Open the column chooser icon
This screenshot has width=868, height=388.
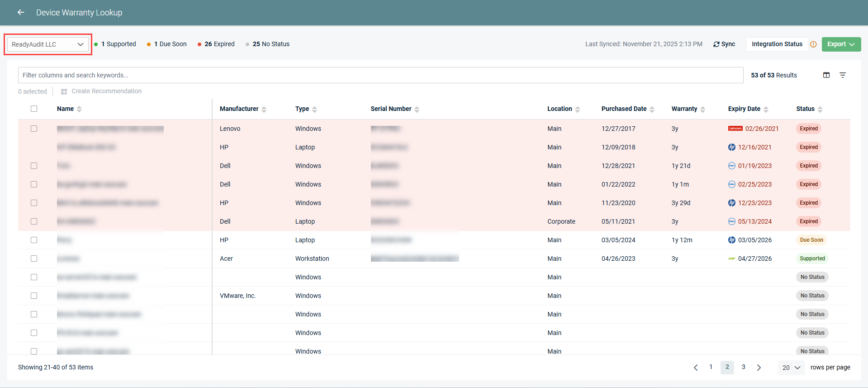pos(826,75)
